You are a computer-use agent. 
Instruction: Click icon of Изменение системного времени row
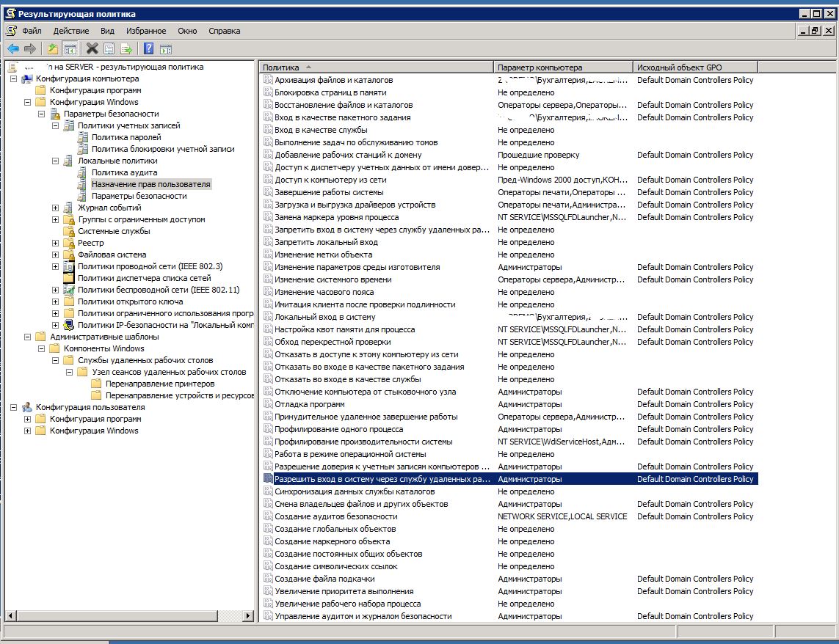pyautogui.click(x=268, y=279)
